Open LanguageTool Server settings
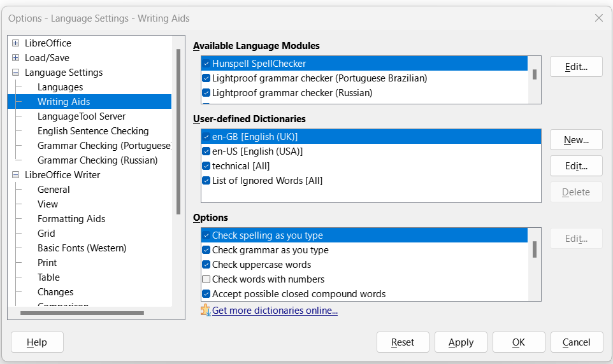Screen dimensions: 613x364 tap(82, 116)
